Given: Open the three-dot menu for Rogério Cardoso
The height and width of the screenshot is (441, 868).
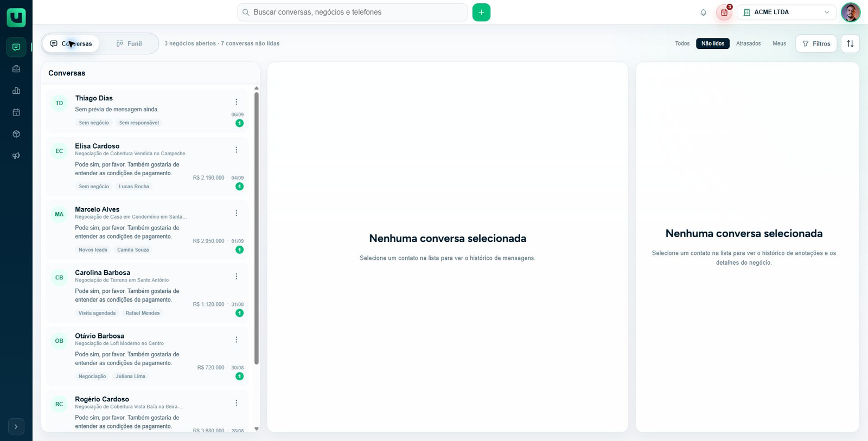Looking at the screenshot, I should tap(237, 403).
